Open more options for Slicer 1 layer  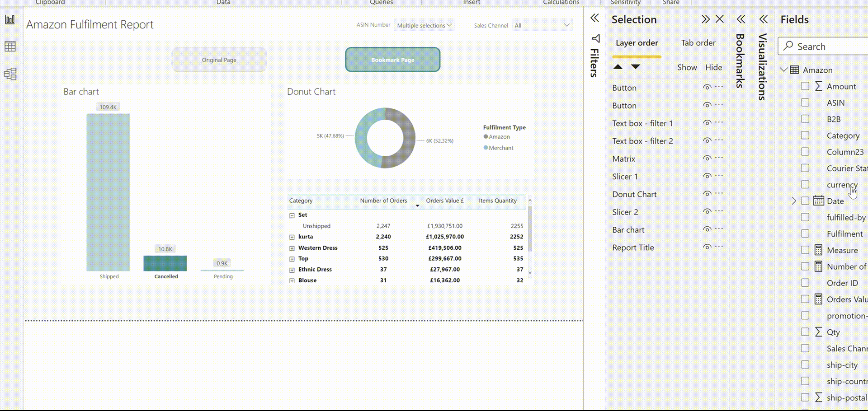(719, 176)
